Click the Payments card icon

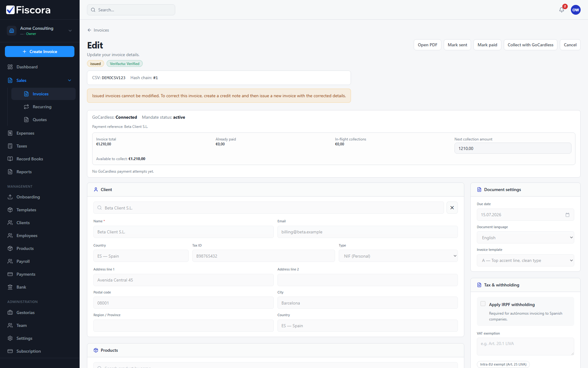point(10,274)
